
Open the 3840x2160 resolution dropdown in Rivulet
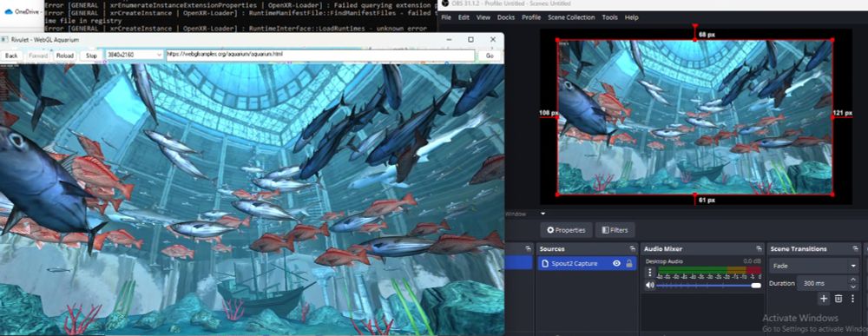click(x=135, y=56)
